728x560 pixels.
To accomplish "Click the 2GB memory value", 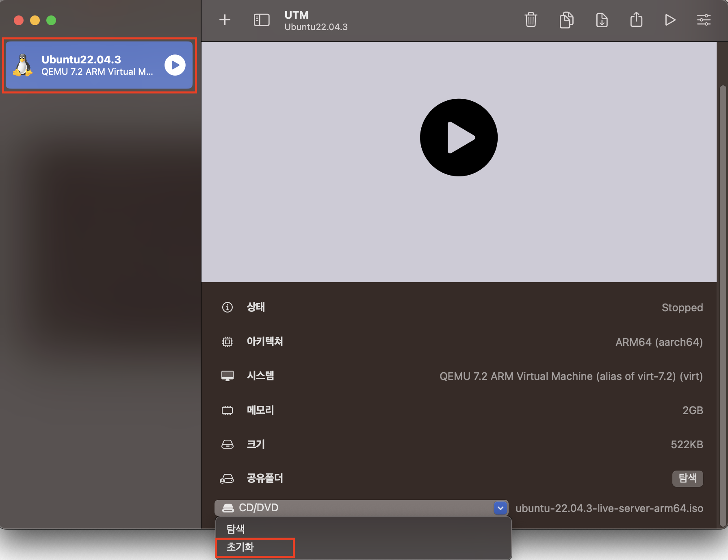I will click(693, 410).
